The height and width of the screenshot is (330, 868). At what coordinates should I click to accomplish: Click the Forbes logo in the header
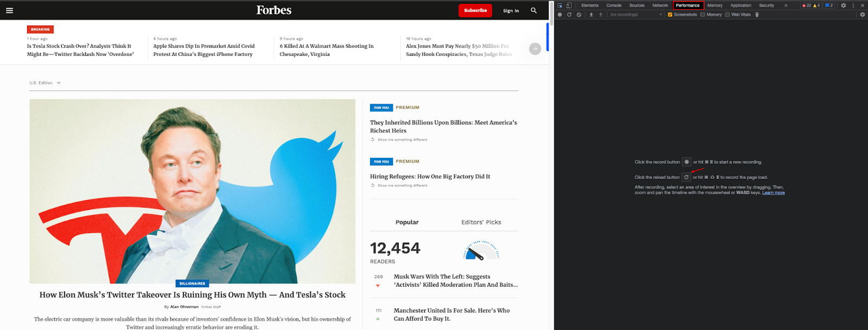click(x=274, y=10)
